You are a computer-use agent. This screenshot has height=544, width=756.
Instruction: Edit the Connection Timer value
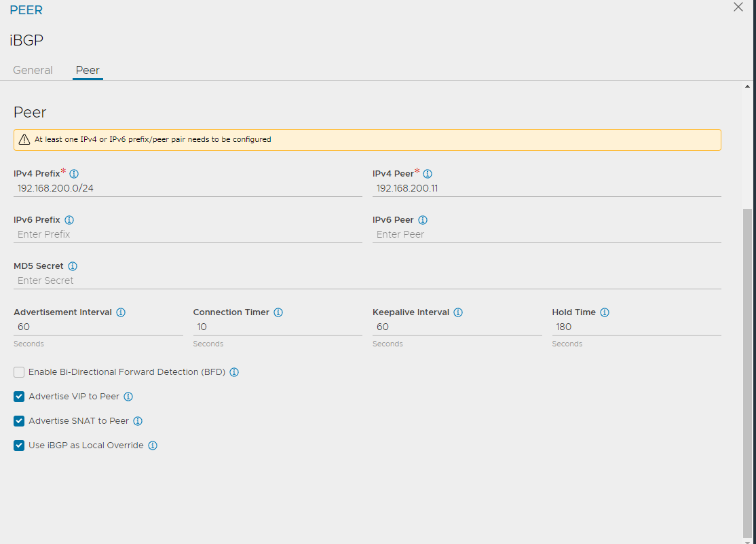278,327
